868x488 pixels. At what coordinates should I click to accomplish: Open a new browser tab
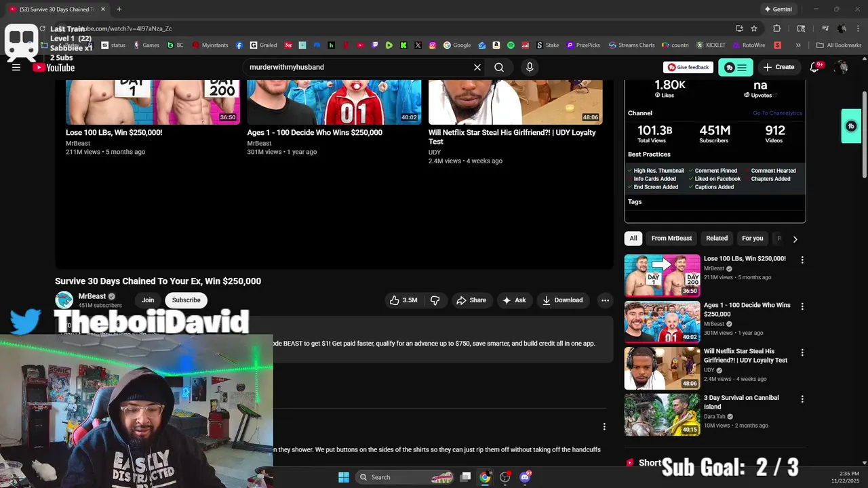119,9
